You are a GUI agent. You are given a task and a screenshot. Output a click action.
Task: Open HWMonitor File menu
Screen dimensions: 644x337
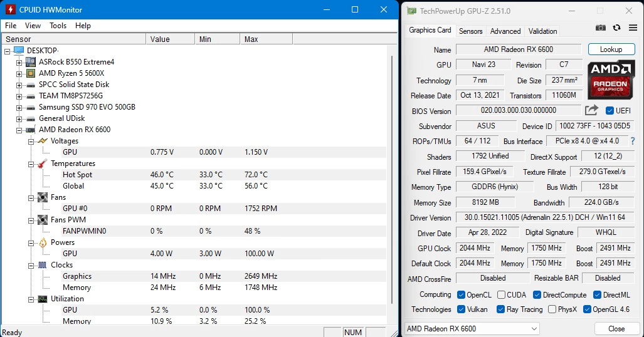coord(11,26)
